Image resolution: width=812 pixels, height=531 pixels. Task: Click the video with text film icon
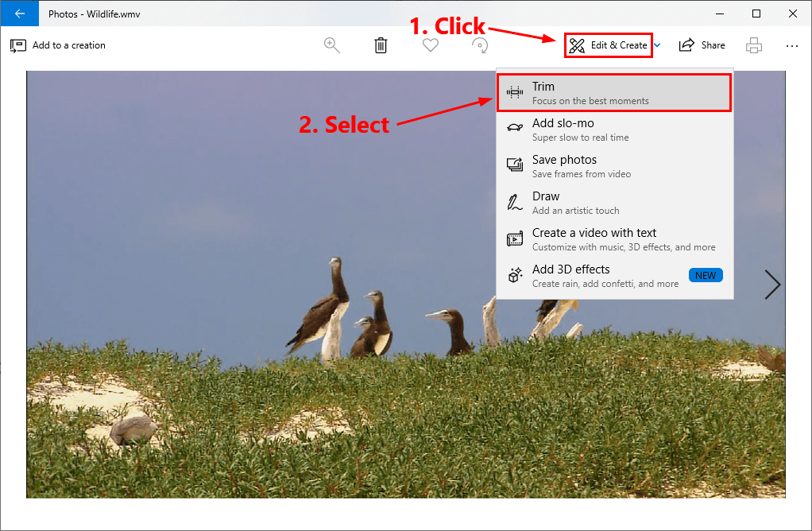pos(515,238)
